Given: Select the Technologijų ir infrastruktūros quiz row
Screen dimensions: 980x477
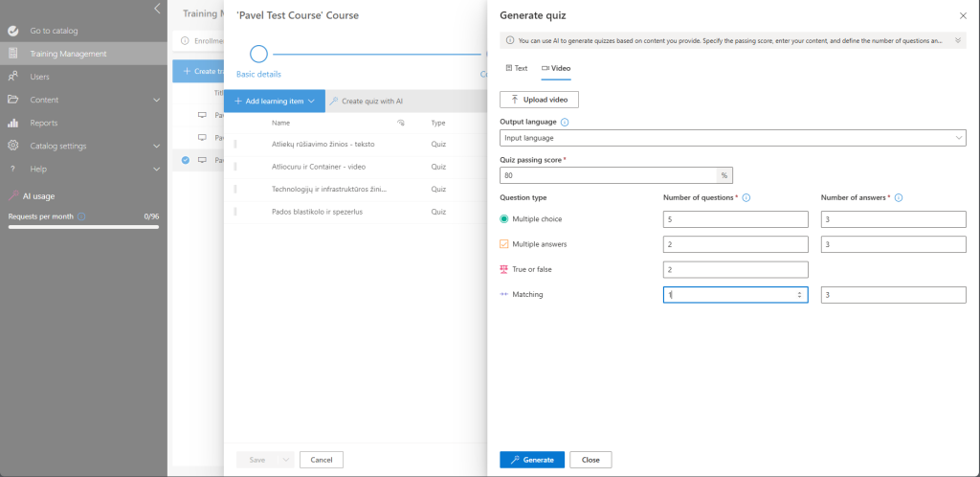Looking at the screenshot, I should (356, 190).
